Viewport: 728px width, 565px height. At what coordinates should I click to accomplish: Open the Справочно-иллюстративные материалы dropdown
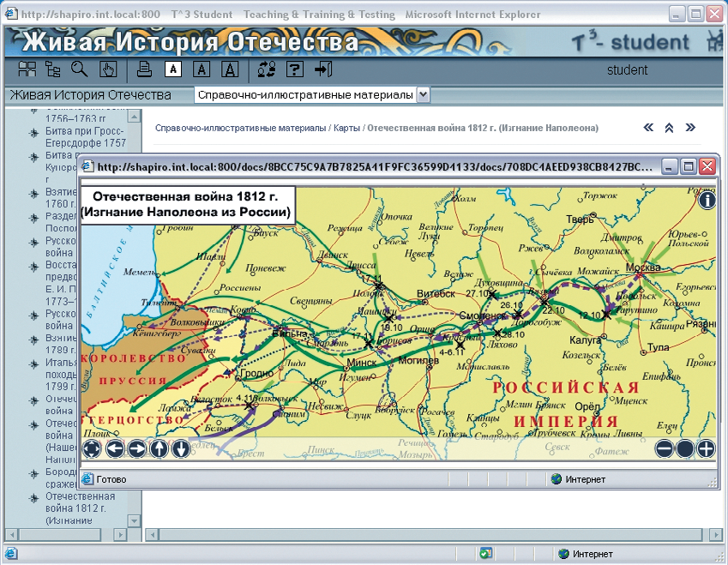click(423, 95)
